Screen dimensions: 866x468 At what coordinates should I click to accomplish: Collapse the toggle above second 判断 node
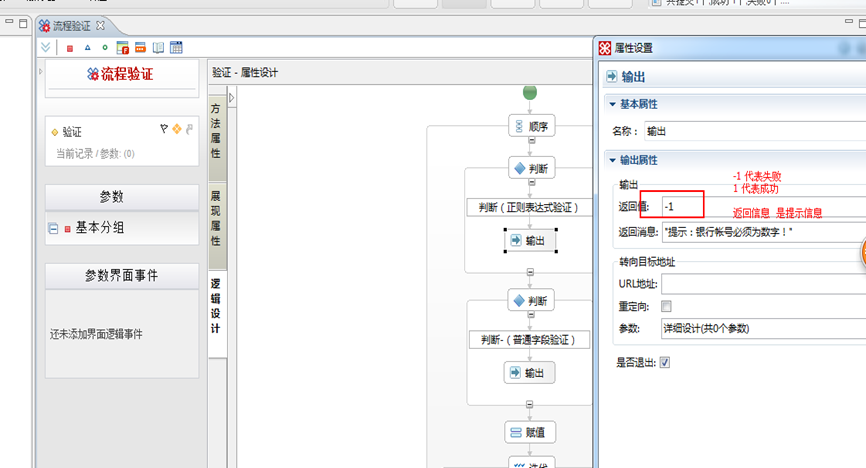(530, 272)
